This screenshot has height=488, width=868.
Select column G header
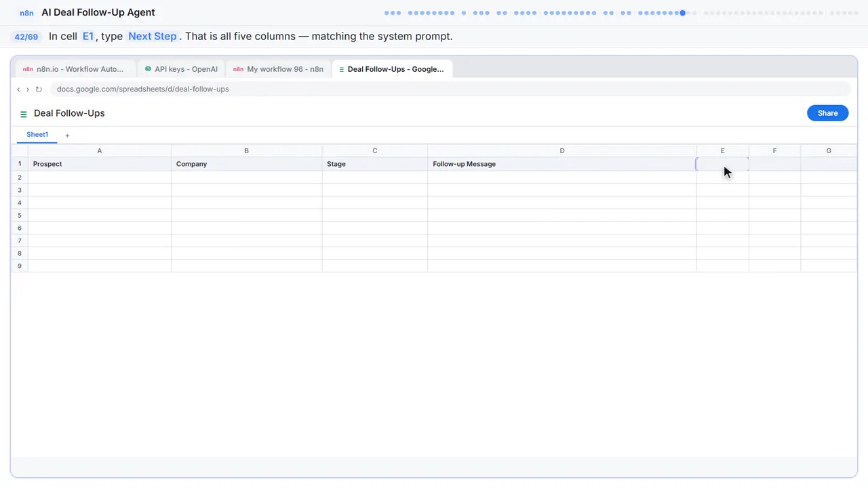coord(829,151)
